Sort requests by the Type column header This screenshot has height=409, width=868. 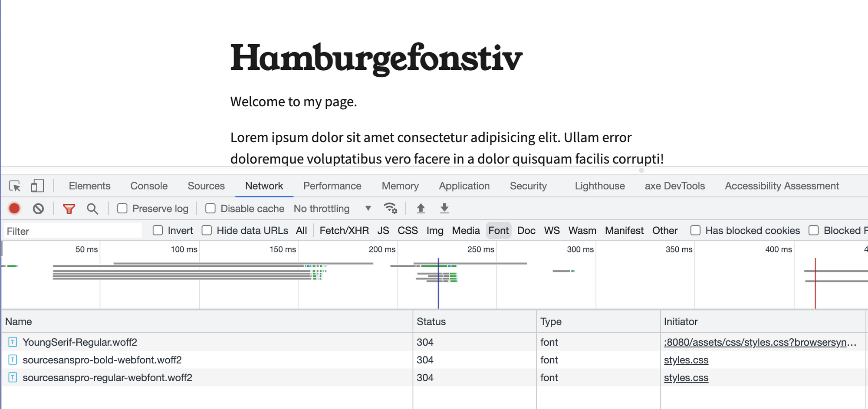[598, 321]
